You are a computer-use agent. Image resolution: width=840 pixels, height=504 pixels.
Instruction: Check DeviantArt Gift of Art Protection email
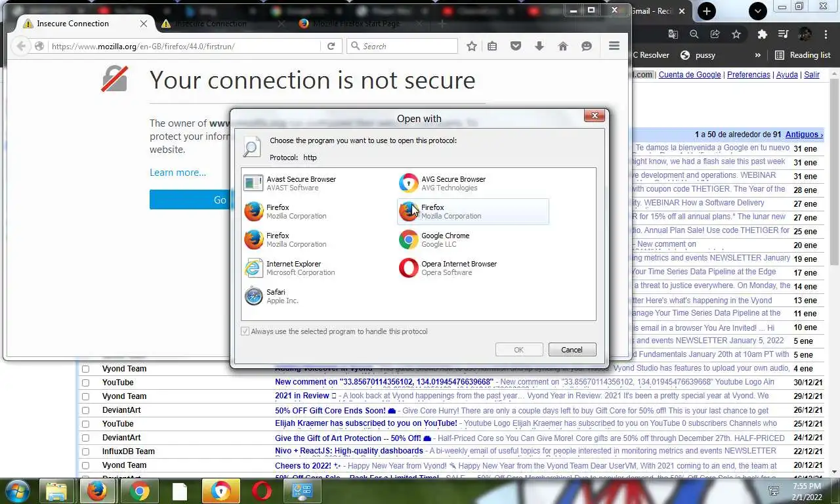click(x=85, y=438)
